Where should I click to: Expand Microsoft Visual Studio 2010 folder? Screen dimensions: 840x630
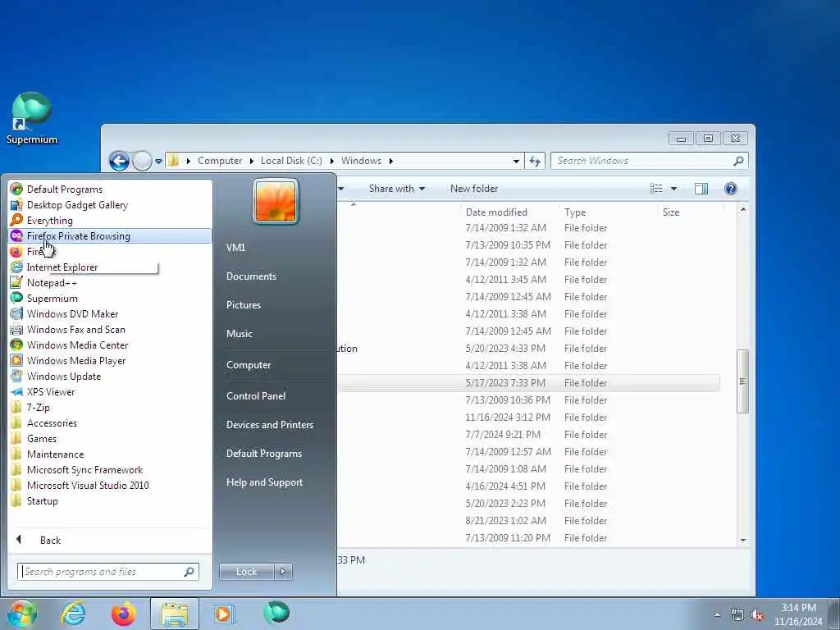coord(88,484)
